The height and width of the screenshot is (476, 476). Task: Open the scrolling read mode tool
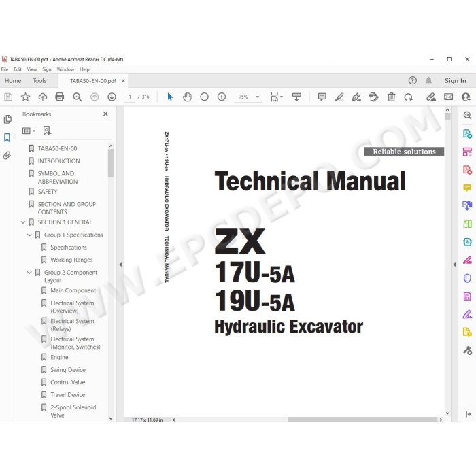(x=296, y=97)
